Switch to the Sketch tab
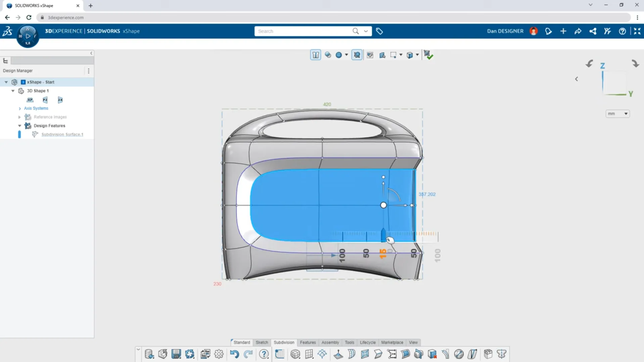The height and width of the screenshot is (362, 644). [262, 342]
